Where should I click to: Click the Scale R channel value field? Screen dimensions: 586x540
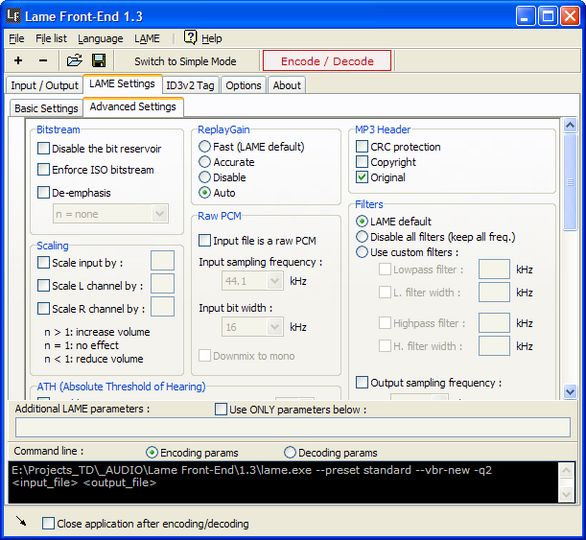coord(163,306)
